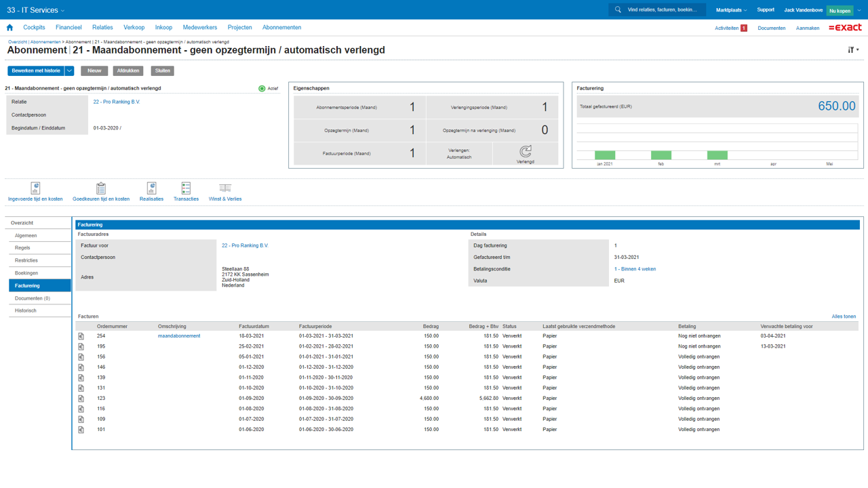
Task: Open invoice document icon for order 254
Action: pos(81,336)
